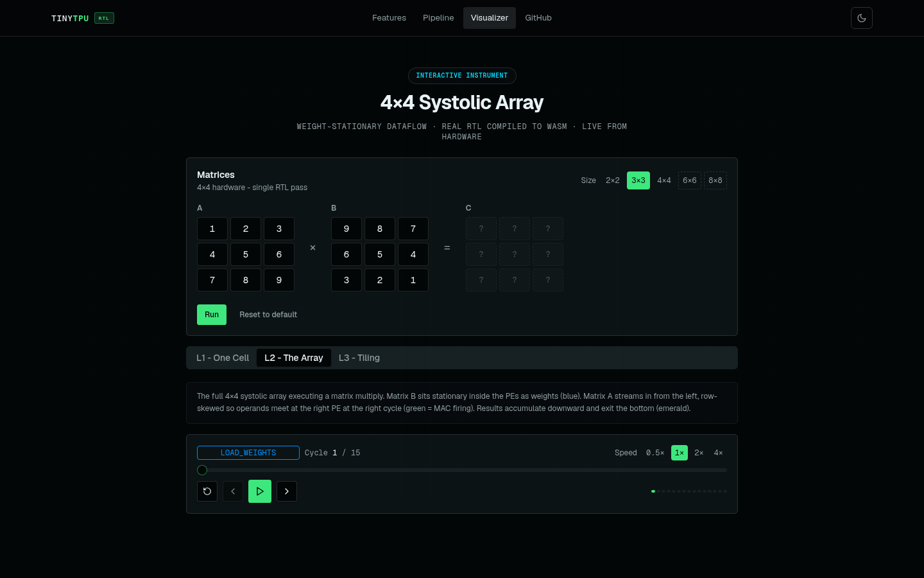924x578 pixels.
Task: Edit matrix B bottom-right cell containing 1
Action: point(413,280)
